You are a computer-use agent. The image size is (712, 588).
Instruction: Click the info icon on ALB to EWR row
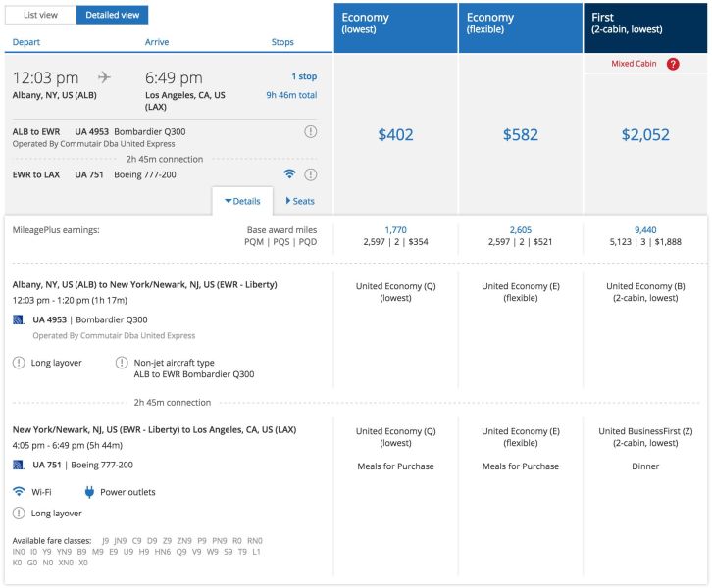(311, 132)
